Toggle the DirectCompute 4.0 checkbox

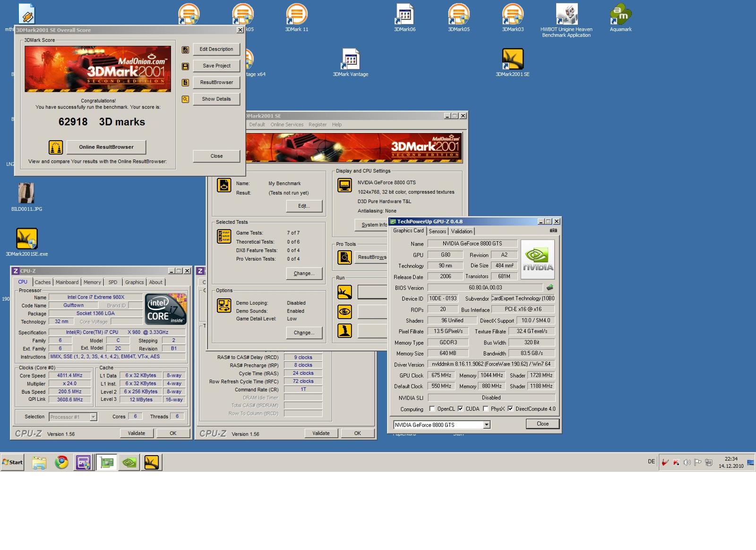510,409
